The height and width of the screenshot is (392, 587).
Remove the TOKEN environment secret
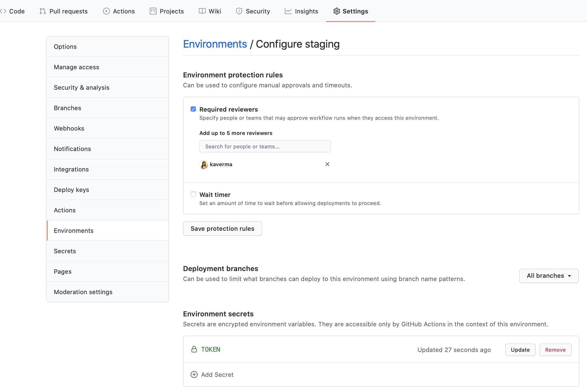pos(555,350)
